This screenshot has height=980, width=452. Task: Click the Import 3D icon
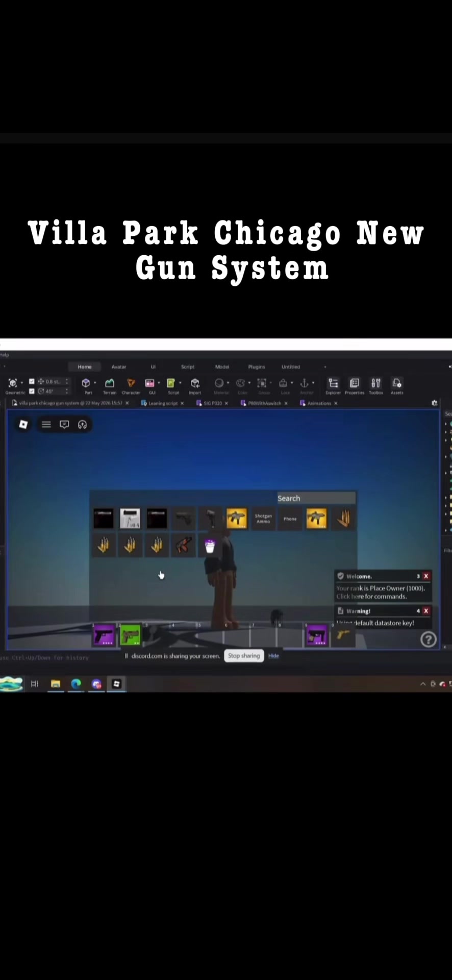[195, 383]
